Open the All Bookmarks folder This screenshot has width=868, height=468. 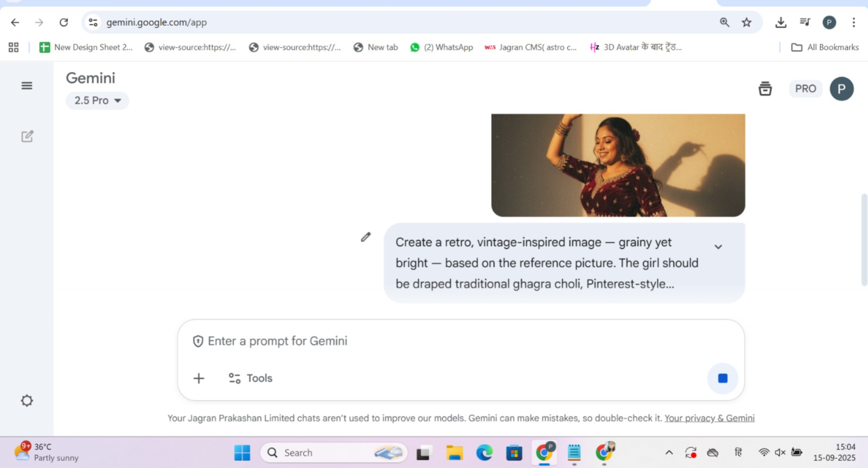pyautogui.click(x=825, y=47)
